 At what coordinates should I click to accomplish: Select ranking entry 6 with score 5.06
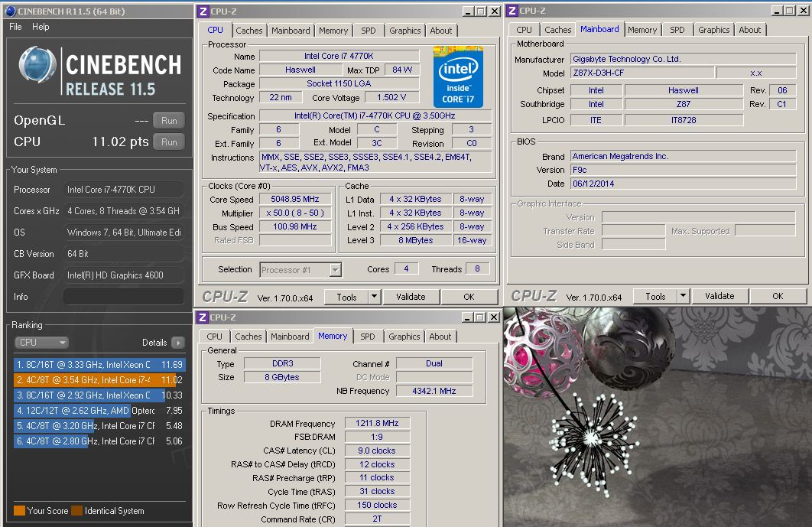[99, 441]
